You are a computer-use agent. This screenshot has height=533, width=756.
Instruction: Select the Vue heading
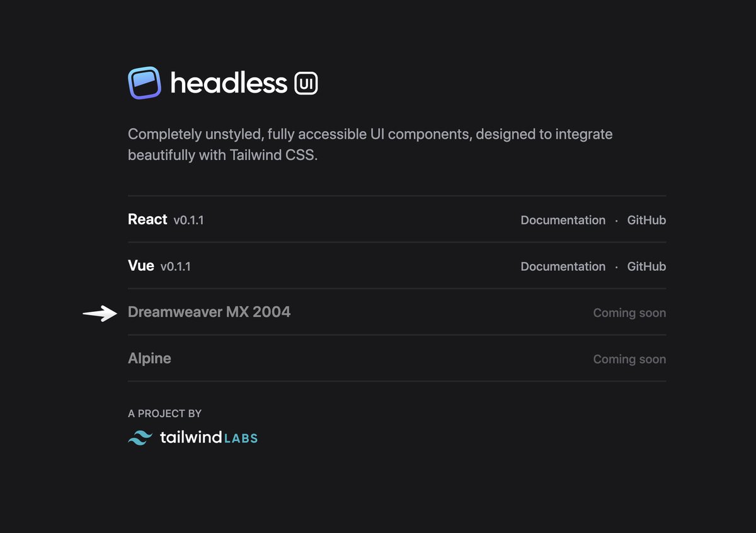tap(141, 266)
